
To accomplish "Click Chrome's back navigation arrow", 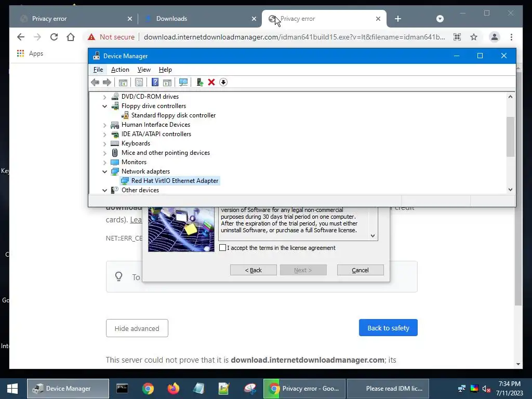I will coord(21,37).
